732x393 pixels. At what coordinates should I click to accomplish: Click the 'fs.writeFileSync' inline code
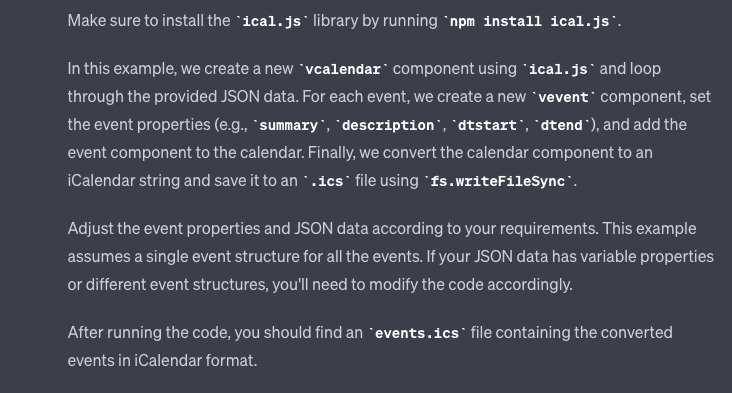[498, 182]
